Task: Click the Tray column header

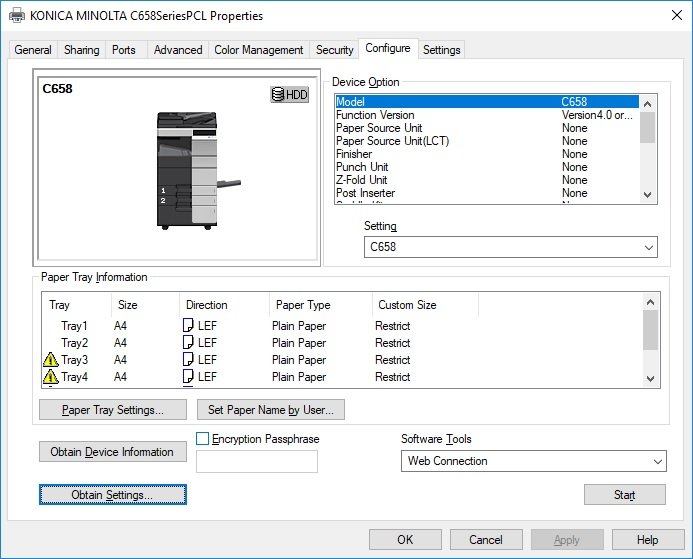Action: coord(76,305)
